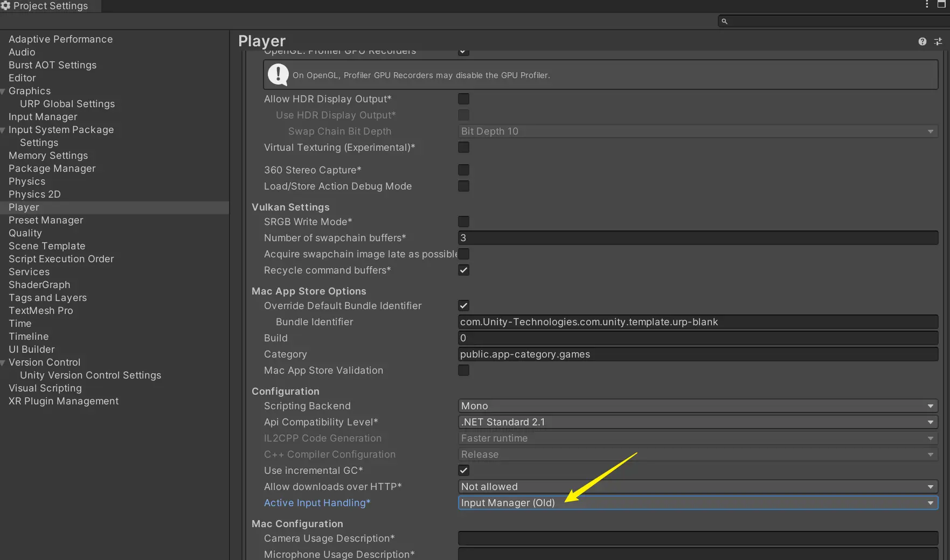
Task: Toggle Use incremental GC checkbox
Action: [463, 471]
